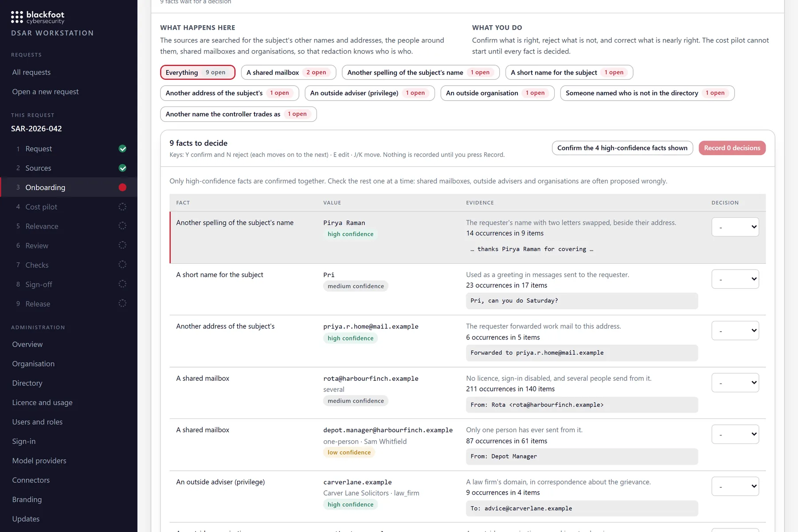Click evidence snippet 'Pri, can you do Saturday?'

point(582,301)
